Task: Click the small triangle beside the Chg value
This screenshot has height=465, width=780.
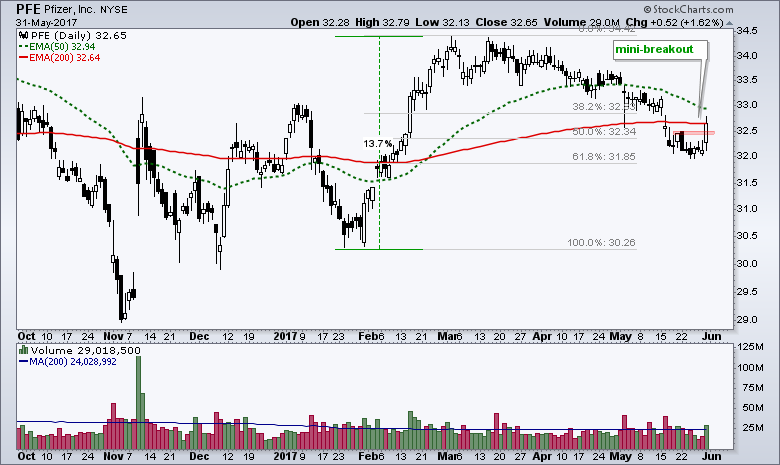Action: 729,23
